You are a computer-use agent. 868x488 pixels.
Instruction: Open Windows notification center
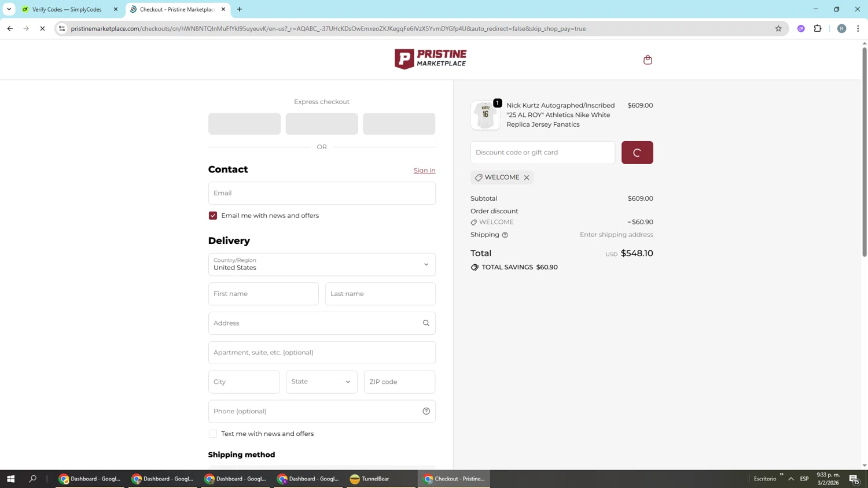pos(854,479)
